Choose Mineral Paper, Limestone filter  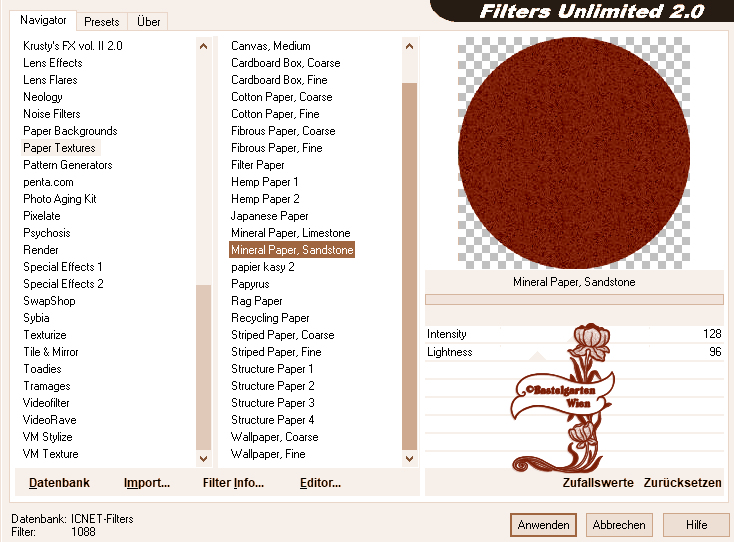(x=291, y=233)
